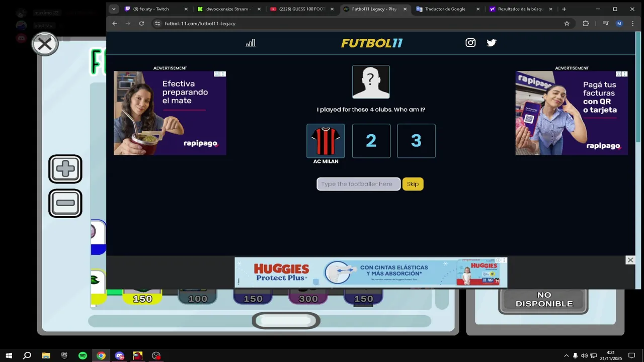Open Chrome three-dot menu
Screen dimensions: 644x362
coord(632,24)
